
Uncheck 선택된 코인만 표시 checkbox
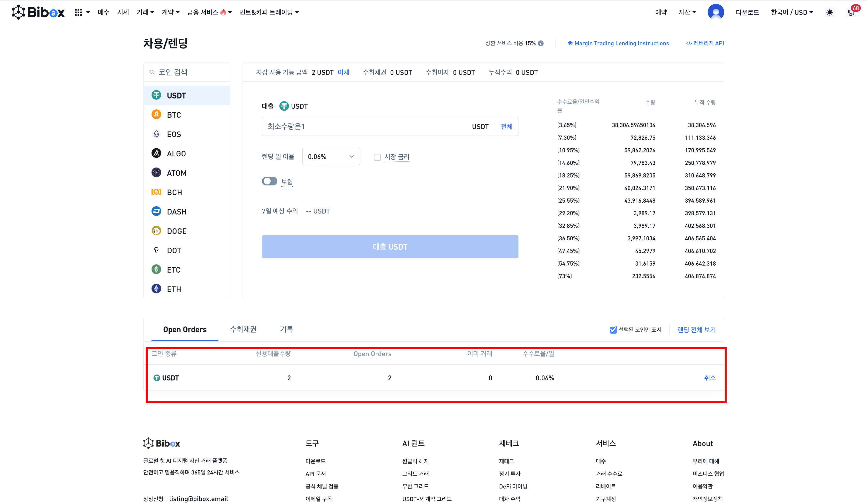tap(613, 330)
